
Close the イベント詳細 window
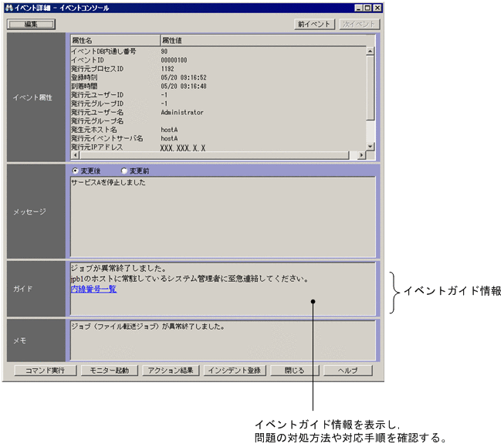(377, 8)
